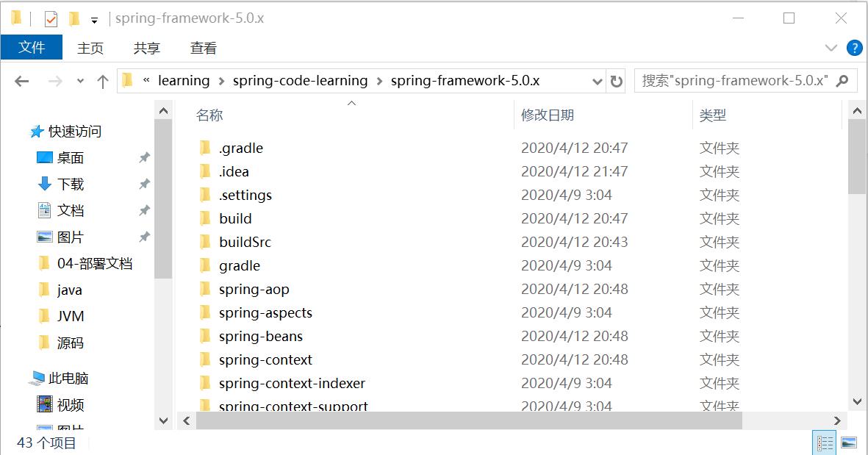This screenshot has height=455, width=868.
Task: Open the address bar history dropdown
Action: (598, 81)
